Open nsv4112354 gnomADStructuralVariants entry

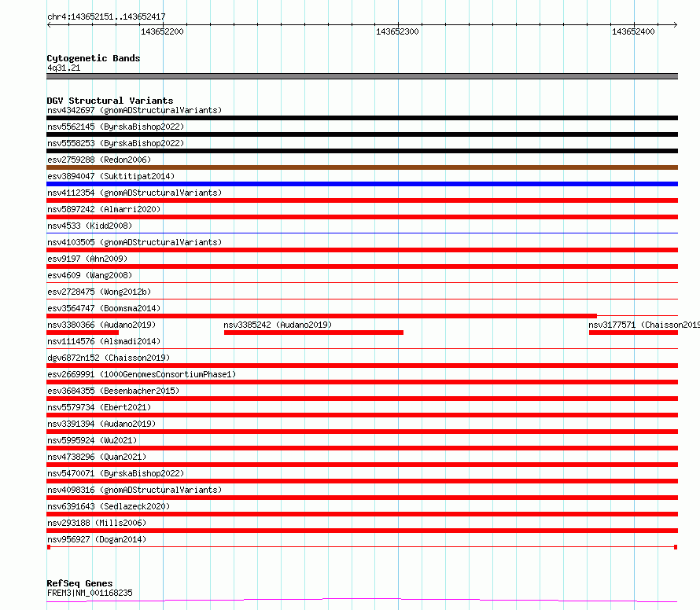tap(134, 193)
